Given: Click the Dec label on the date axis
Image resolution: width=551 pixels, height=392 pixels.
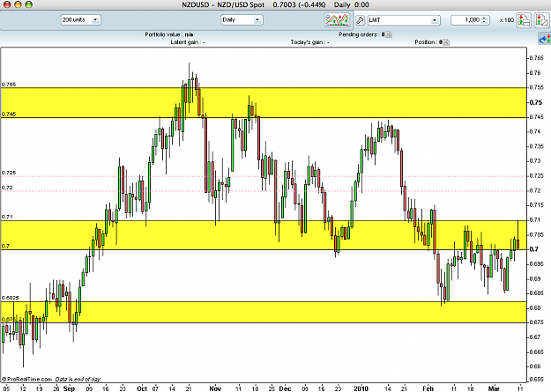Looking at the screenshot, I should coord(285,388).
